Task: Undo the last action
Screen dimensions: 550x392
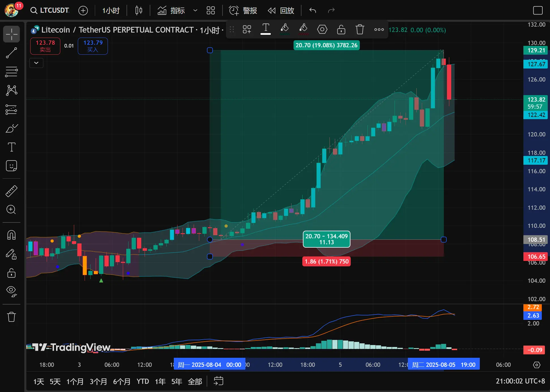Action: click(x=313, y=10)
